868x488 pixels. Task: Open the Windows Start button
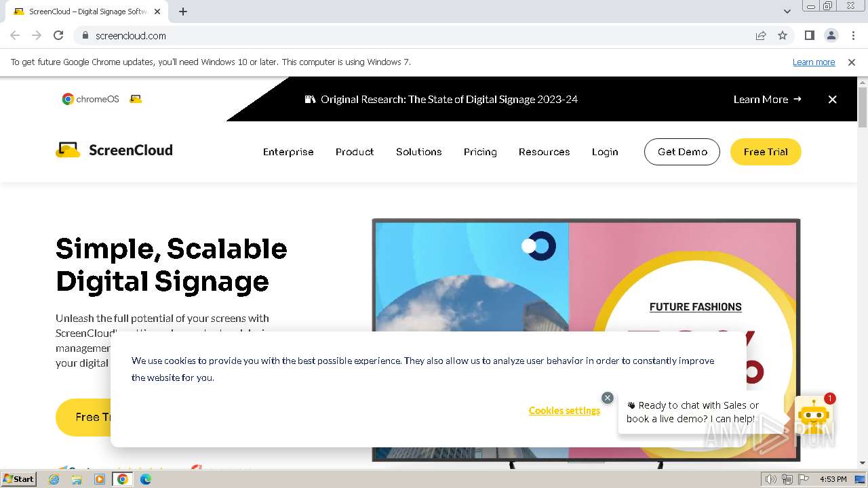point(18,479)
